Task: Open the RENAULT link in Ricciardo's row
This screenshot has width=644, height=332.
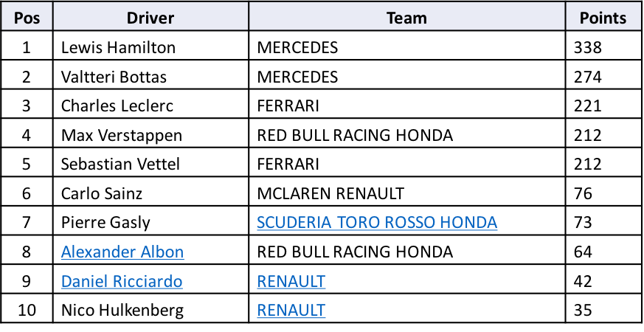Action: tap(291, 281)
